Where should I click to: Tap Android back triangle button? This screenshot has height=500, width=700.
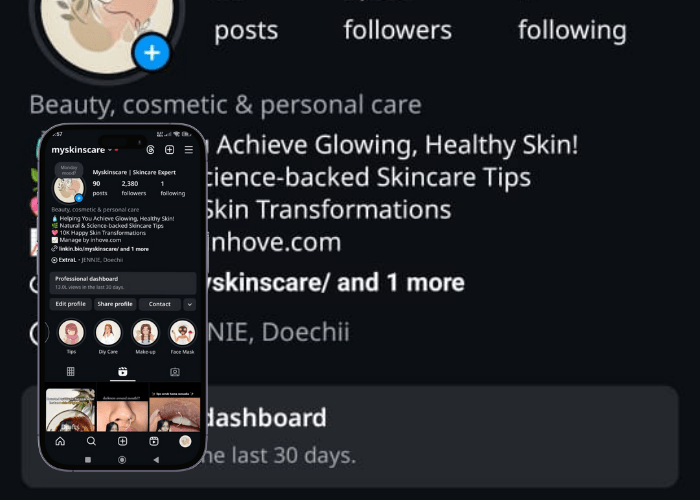pyautogui.click(x=156, y=459)
